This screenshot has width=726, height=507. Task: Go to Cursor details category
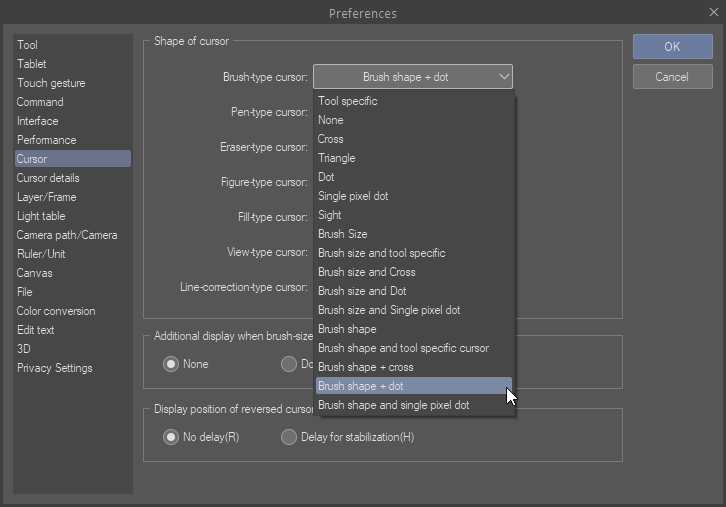[48, 178]
